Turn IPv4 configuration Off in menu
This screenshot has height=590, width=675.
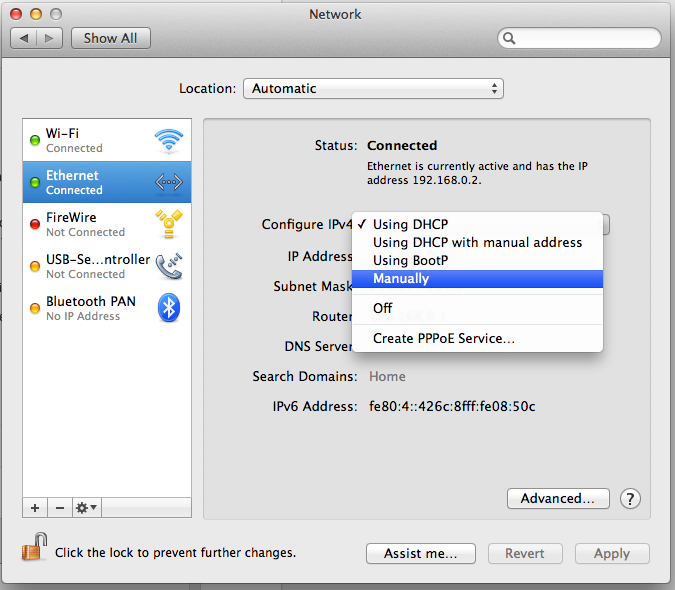pyautogui.click(x=383, y=308)
